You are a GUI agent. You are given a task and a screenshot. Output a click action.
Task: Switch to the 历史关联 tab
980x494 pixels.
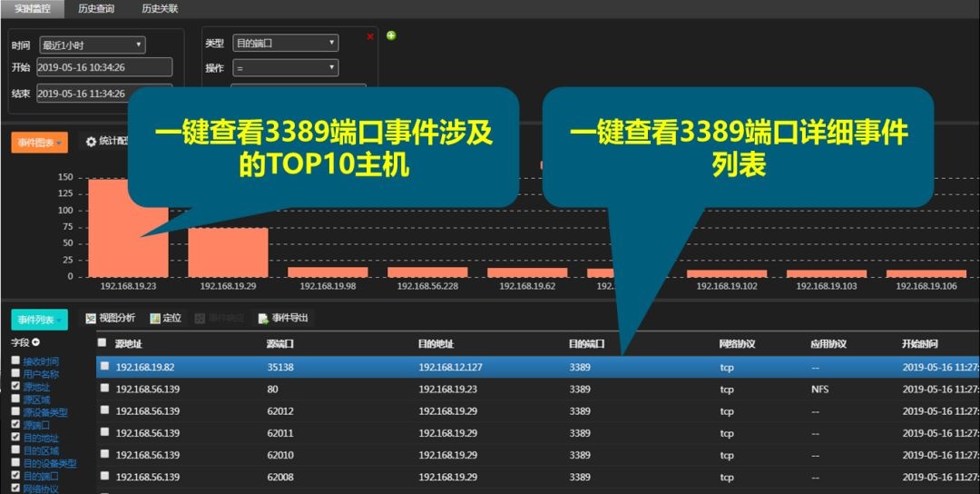pyautogui.click(x=160, y=9)
